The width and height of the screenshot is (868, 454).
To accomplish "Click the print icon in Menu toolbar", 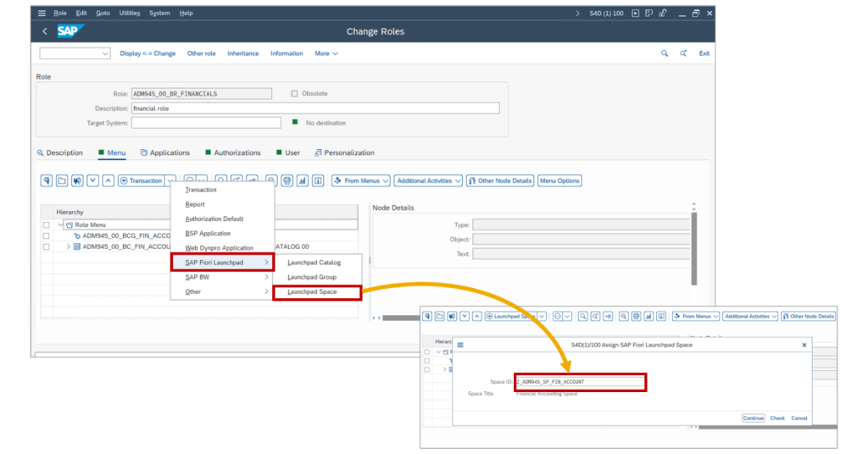I will click(287, 180).
